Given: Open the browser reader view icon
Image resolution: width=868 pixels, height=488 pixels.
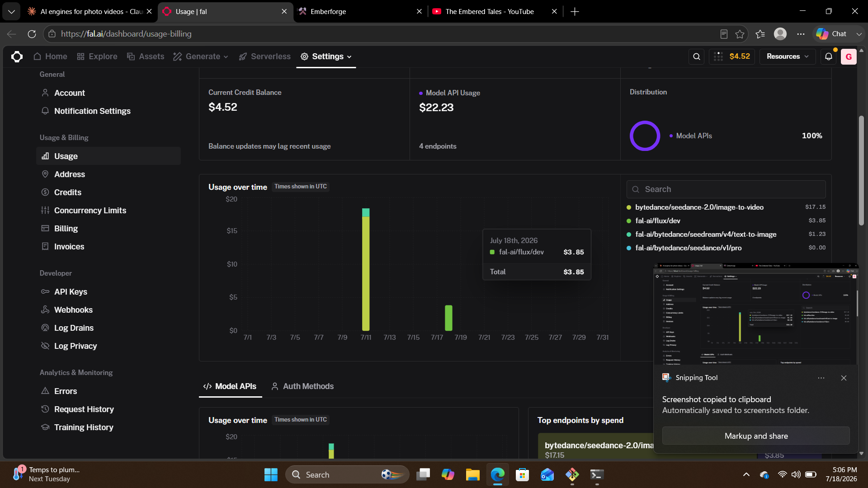Looking at the screenshot, I should (724, 34).
